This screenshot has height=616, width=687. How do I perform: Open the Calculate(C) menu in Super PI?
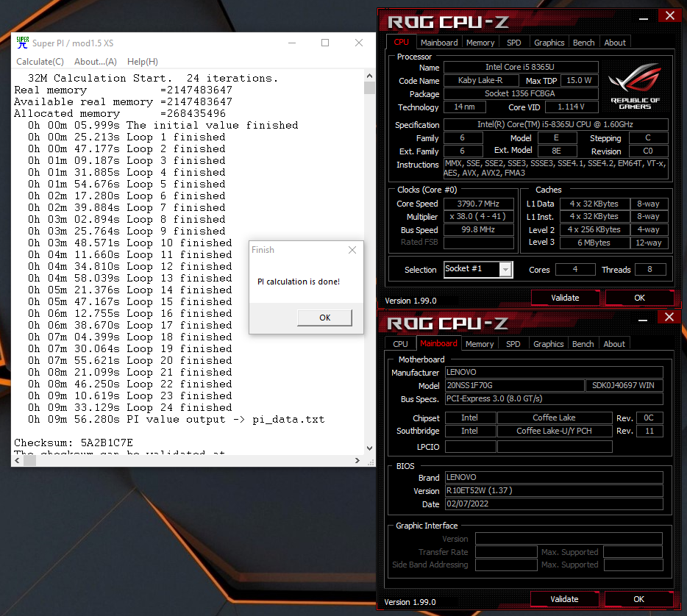pos(40,62)
